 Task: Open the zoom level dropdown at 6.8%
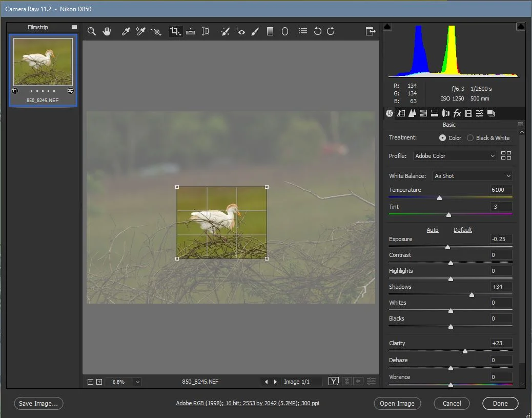point(137,382)
